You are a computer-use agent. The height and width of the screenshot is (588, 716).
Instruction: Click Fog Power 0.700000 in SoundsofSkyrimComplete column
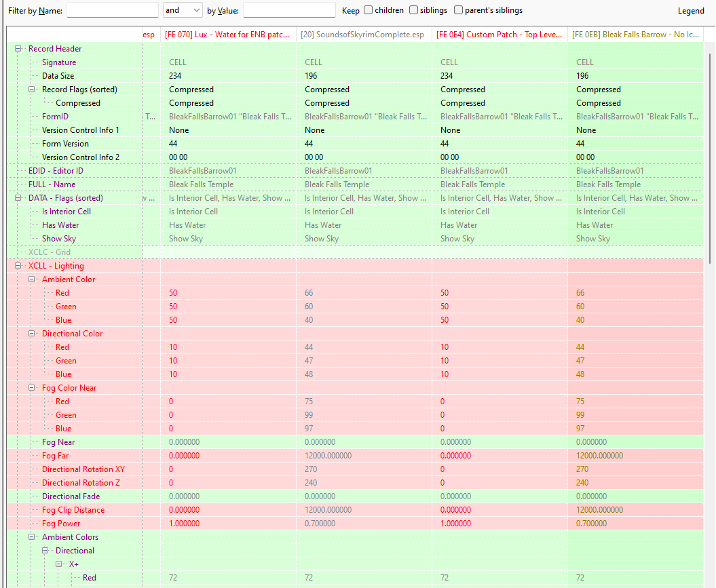tap(320, 524)
